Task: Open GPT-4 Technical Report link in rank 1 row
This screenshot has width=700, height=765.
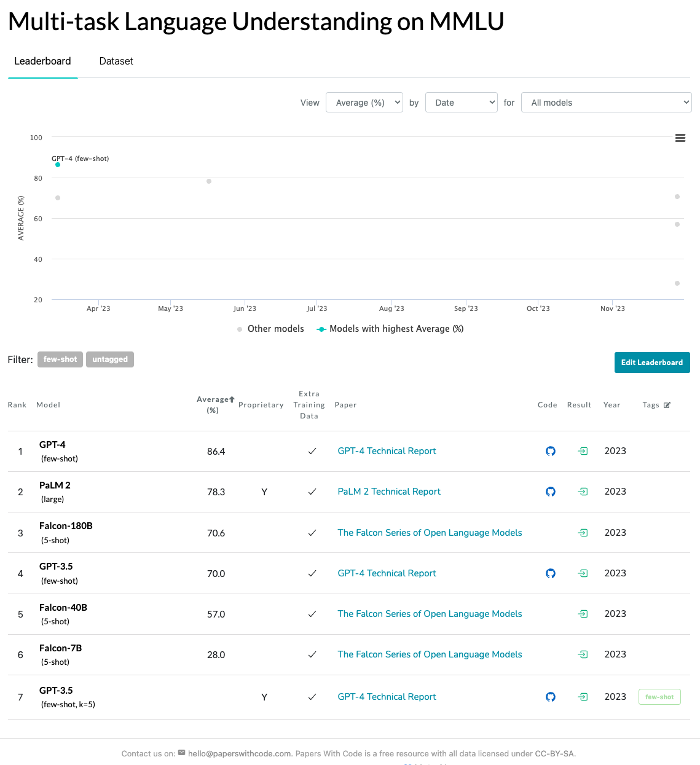Action: coord(387,451)
